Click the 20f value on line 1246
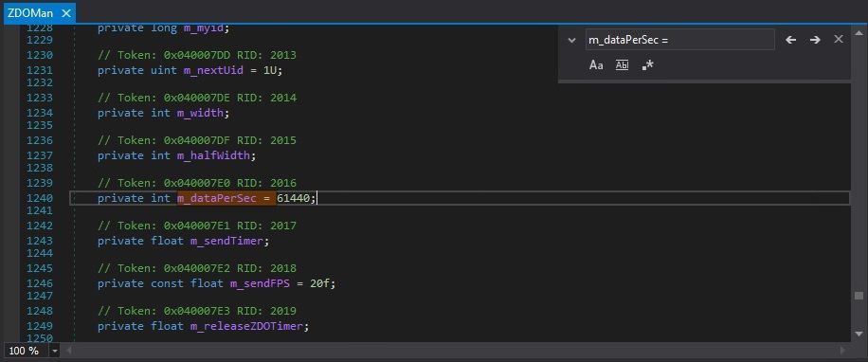Image resolution: width=868 pixels, height=362 pixels. (x=320, y=283)
